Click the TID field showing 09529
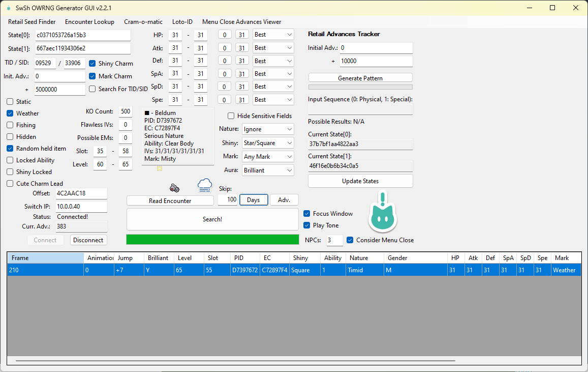The width and height of the screenshot is (588, 372). point(45,63)
